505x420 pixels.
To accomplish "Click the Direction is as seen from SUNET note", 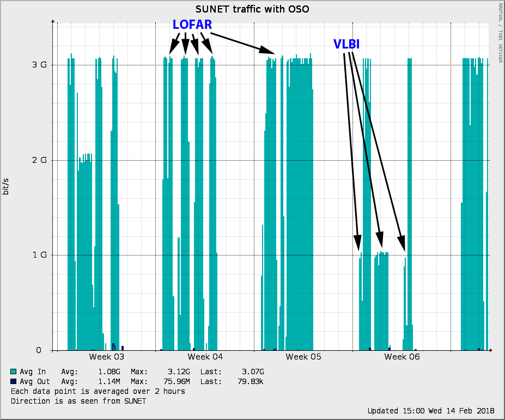I will [78, 401].
